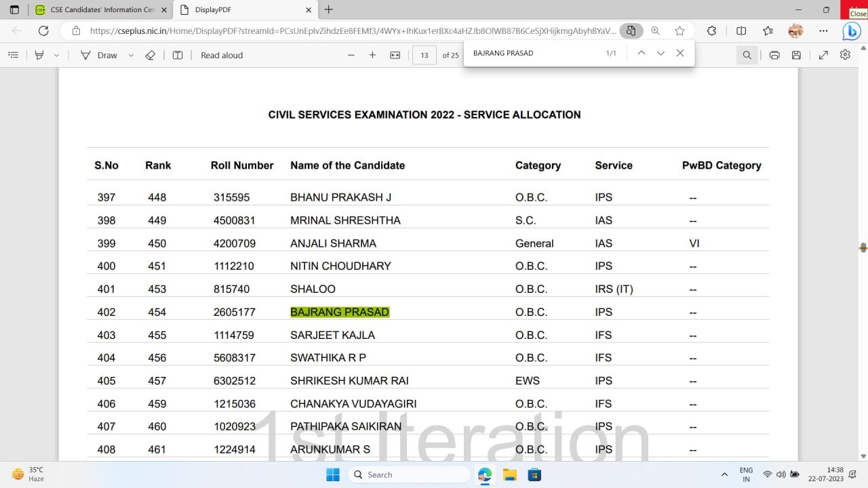Click the zoom magnifier in address bar
The image size is (868, 488).
(x=656, y=30)
